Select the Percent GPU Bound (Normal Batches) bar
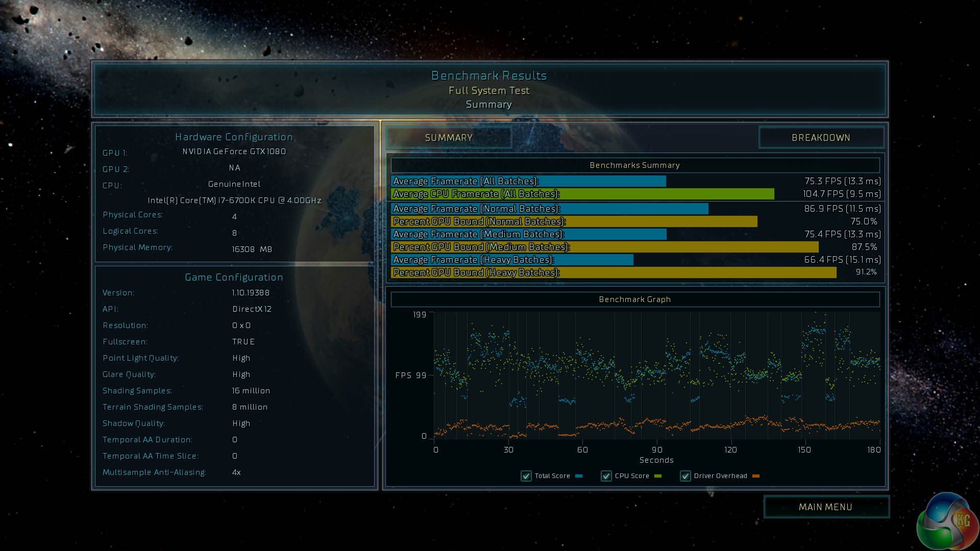The width and height of the screenshot is (980, 551). [574, 221]
